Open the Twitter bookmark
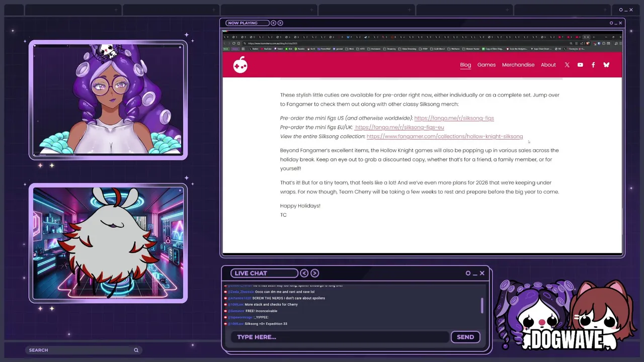644x362 pixels. 254,49
